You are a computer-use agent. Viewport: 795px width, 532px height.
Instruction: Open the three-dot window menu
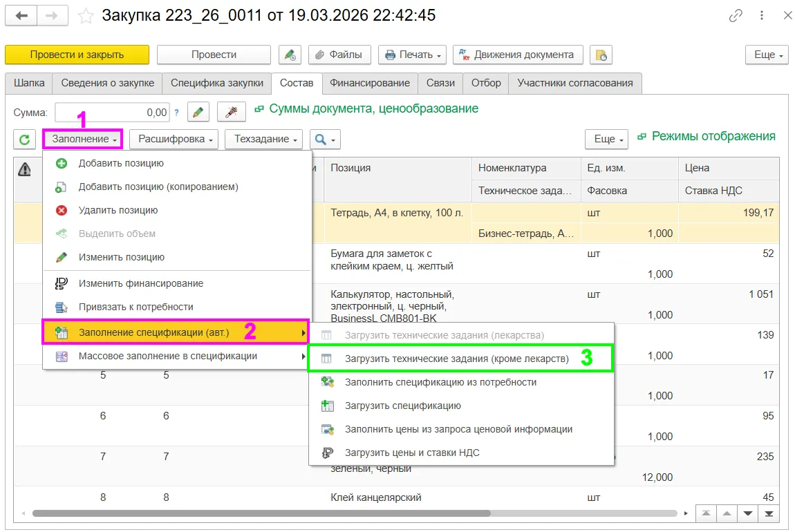click(762, 16)
